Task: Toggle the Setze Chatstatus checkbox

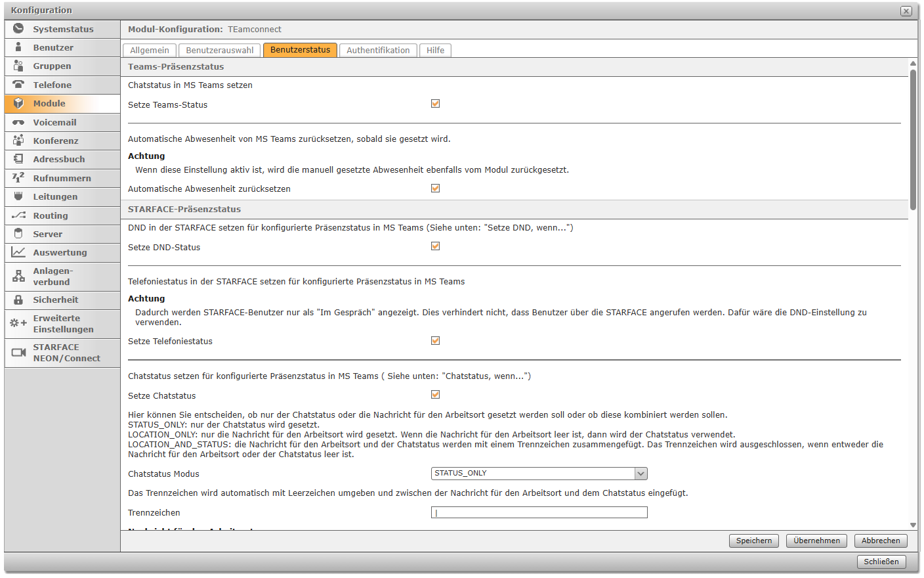Action: point(435,395)
